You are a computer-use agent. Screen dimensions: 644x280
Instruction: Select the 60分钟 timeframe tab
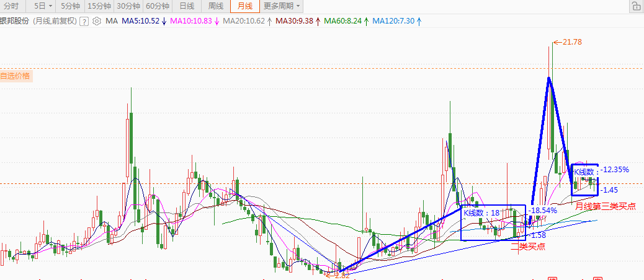coord(158,6)
